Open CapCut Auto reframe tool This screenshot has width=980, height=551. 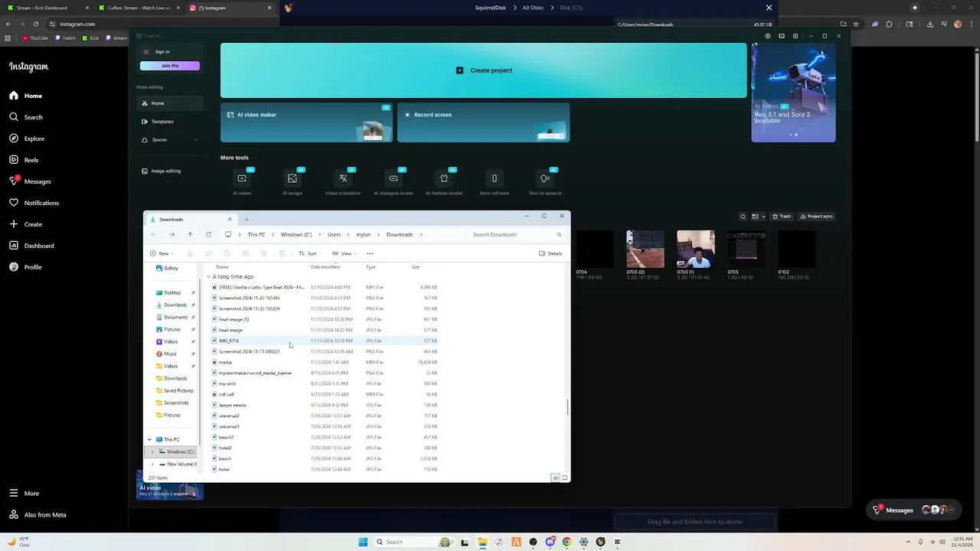click(495, 181)
